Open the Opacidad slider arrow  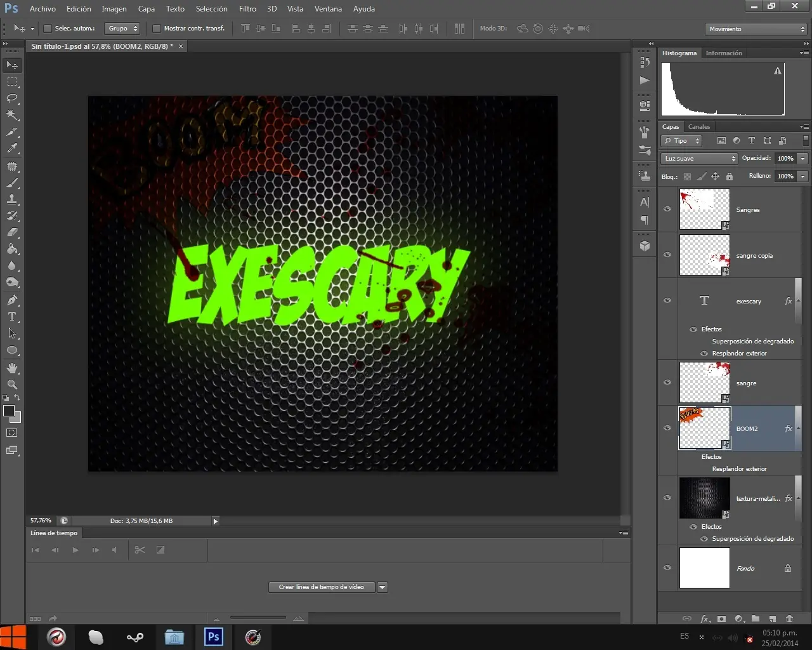click(803, 159)
